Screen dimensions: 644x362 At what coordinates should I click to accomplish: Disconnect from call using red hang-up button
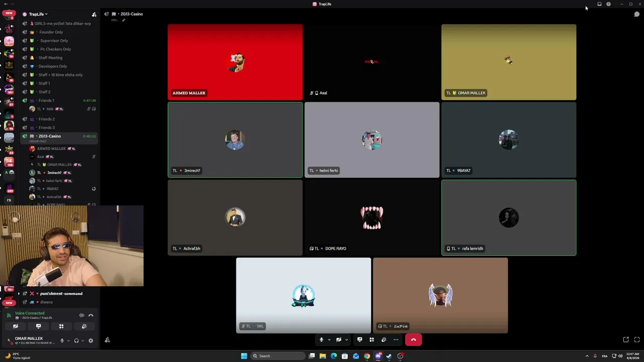(x=414, y=340)
